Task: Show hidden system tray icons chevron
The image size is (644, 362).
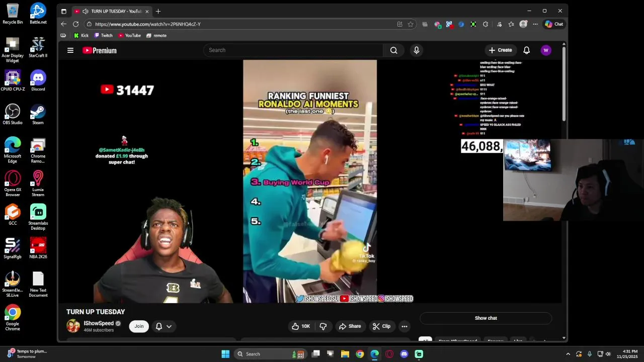Action: pyautogui.click(x=568, y=354)
